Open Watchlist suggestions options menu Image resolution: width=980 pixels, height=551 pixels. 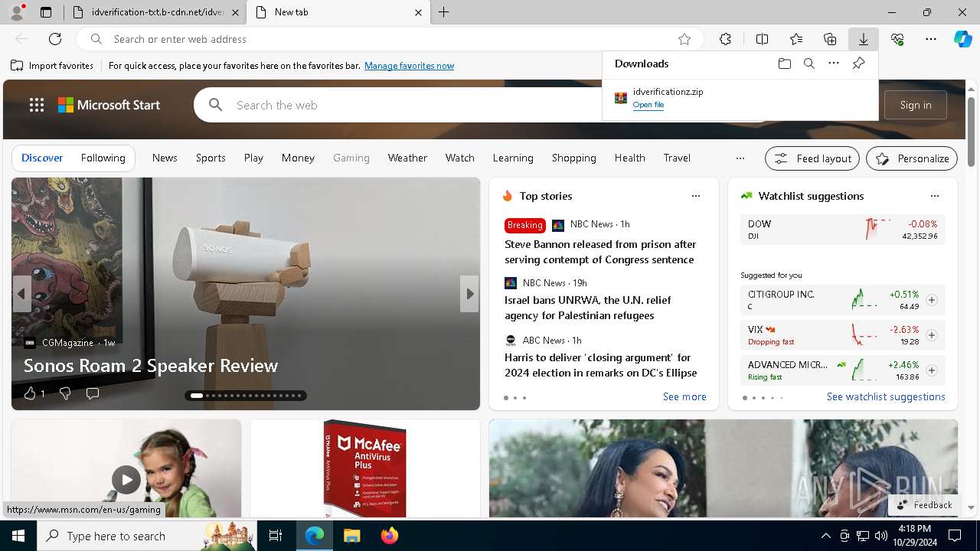click(x=935, y=196)
